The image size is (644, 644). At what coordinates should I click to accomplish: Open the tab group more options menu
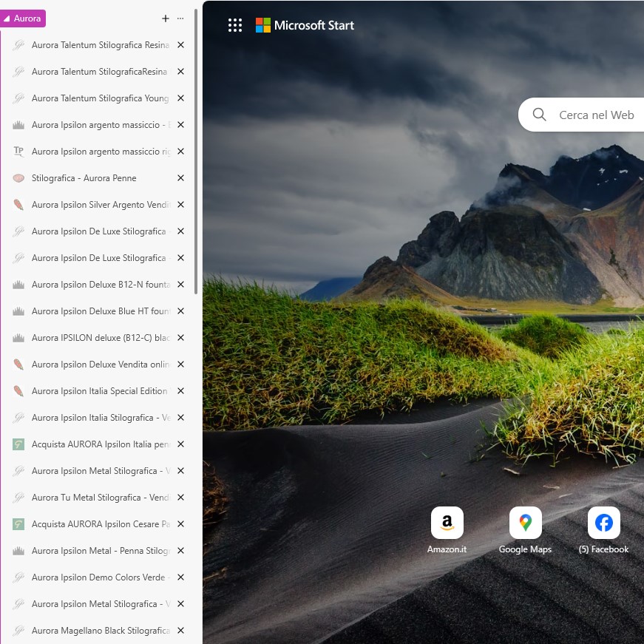coord(180,18)
